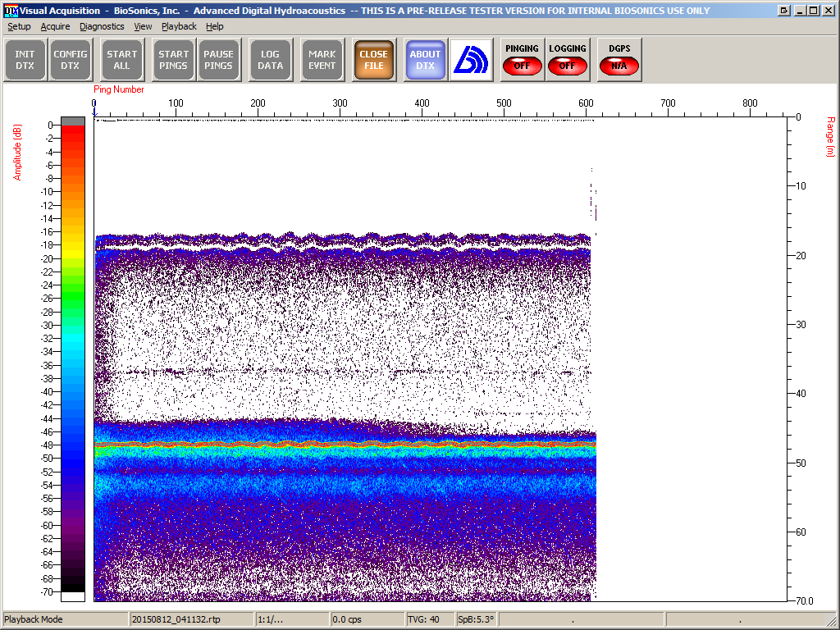840x630 pixels.
Task: Open the Playback menu
Action: (179, 26)
